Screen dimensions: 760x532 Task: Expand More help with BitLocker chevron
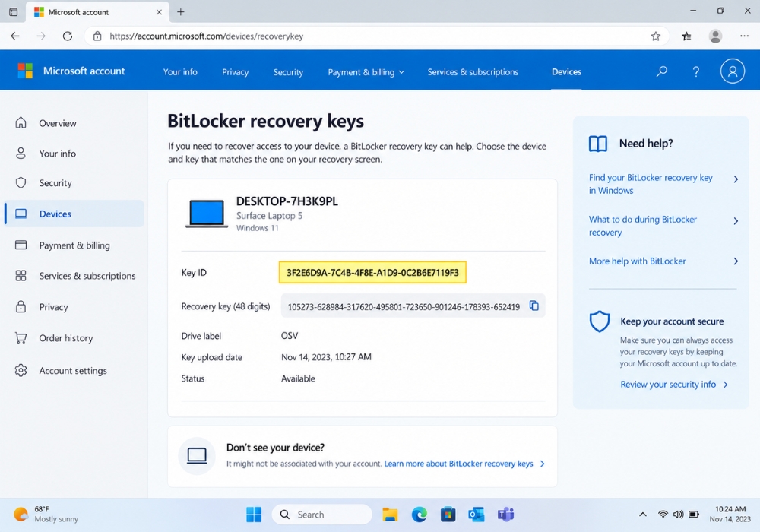[736, 261]
